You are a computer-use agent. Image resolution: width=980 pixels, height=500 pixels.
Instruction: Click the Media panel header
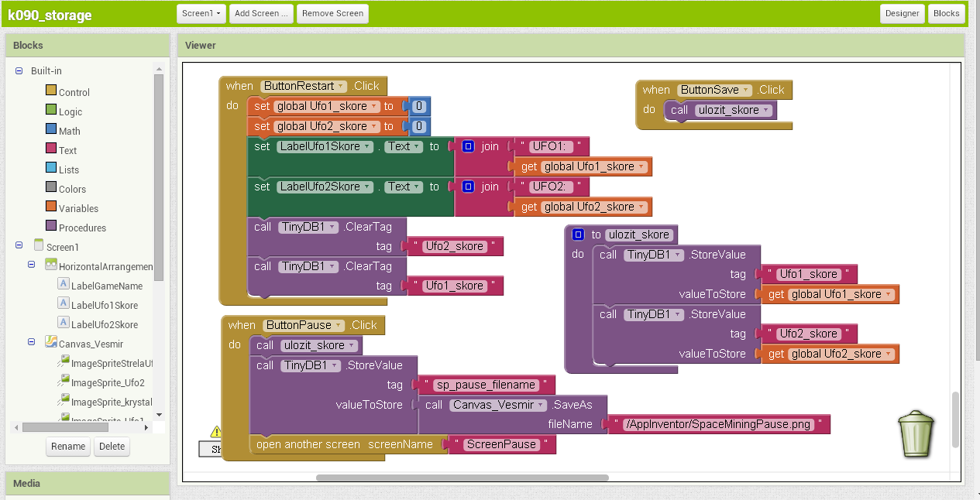pos(88,483)
